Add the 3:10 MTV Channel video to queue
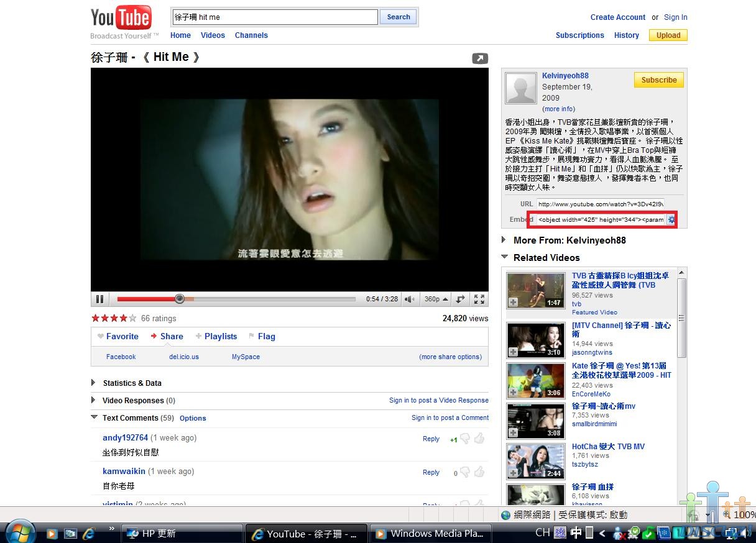This screenshot has width=756, height=543. click(x=513, y=352)
